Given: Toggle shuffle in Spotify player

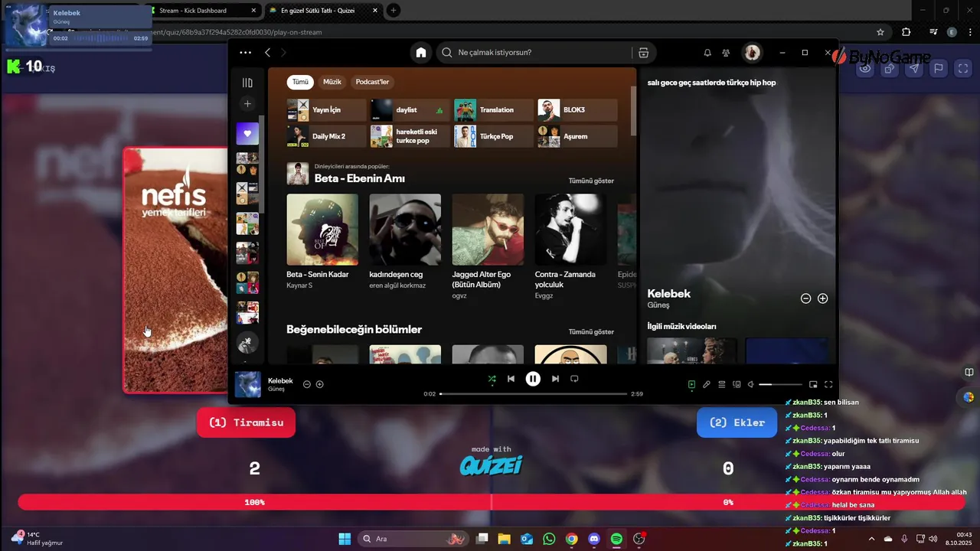Looking at the screenshot, I should tap(492, 379).
